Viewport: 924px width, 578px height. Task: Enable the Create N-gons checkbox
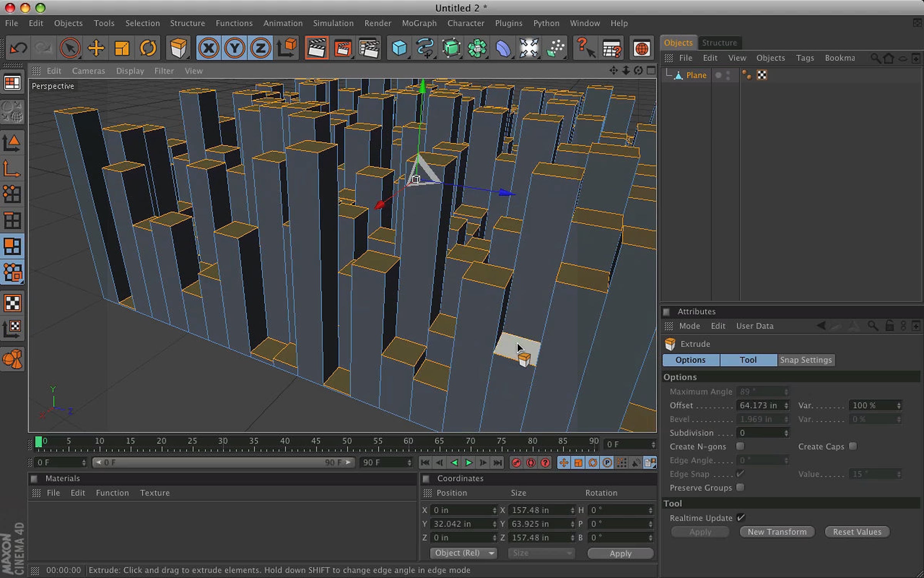[740, 446]
